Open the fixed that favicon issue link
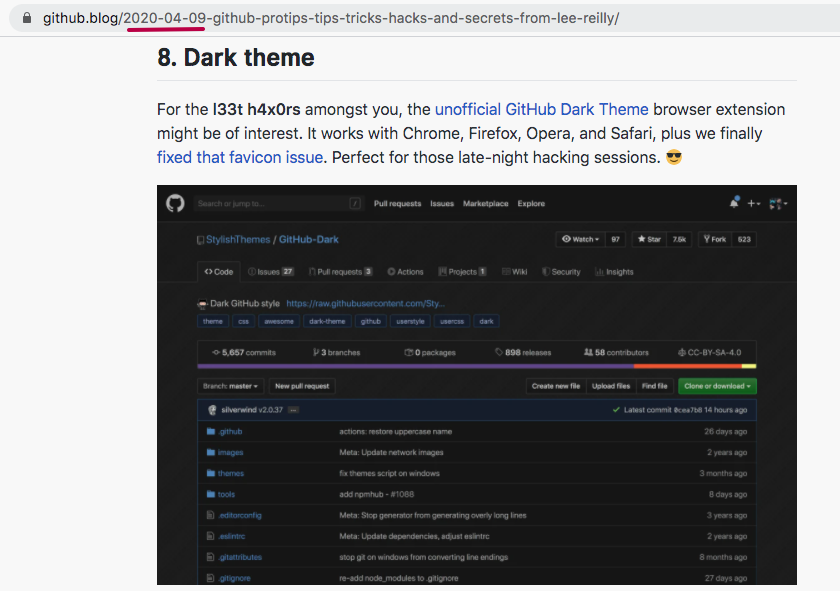This screenshot has height=591, width=840. [x=239, y=158]
